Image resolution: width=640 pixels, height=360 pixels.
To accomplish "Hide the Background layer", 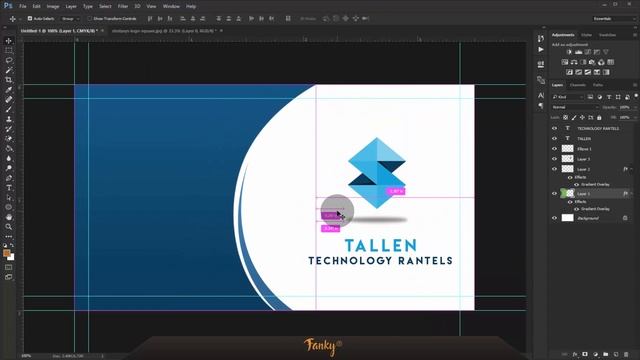I will (554, 218).
